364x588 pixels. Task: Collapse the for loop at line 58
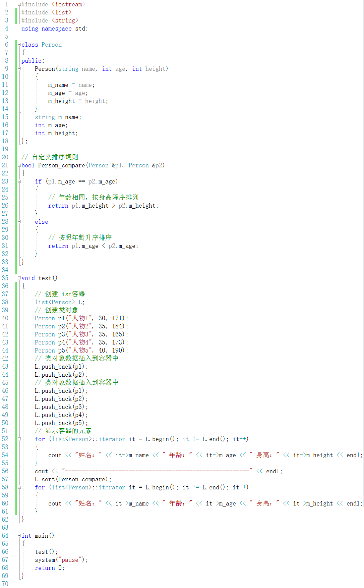(x=19, y=487)
